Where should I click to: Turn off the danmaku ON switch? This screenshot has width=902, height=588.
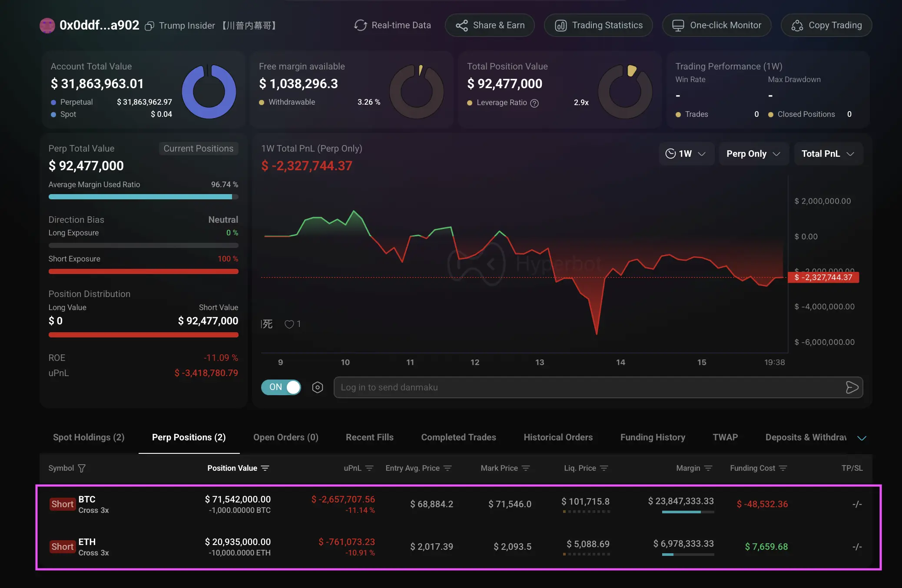coord(281,387)
